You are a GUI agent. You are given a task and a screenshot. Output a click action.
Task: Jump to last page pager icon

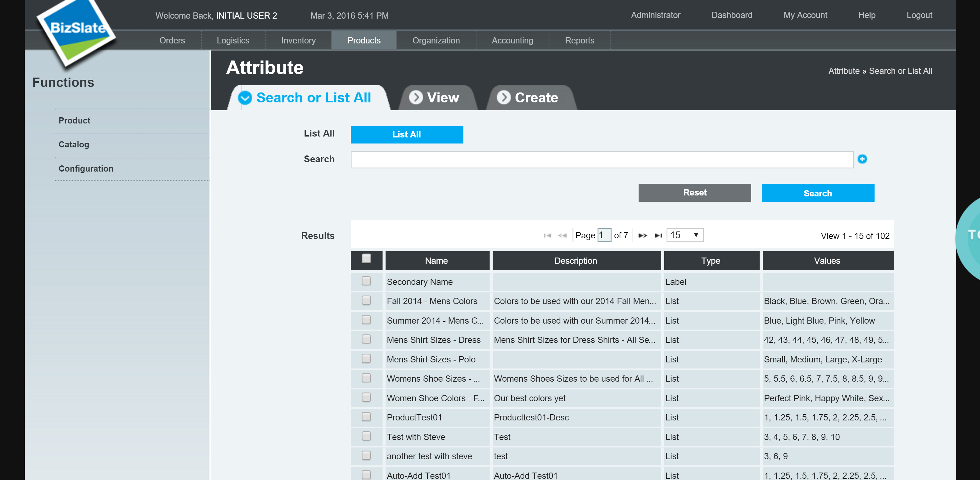658,236
